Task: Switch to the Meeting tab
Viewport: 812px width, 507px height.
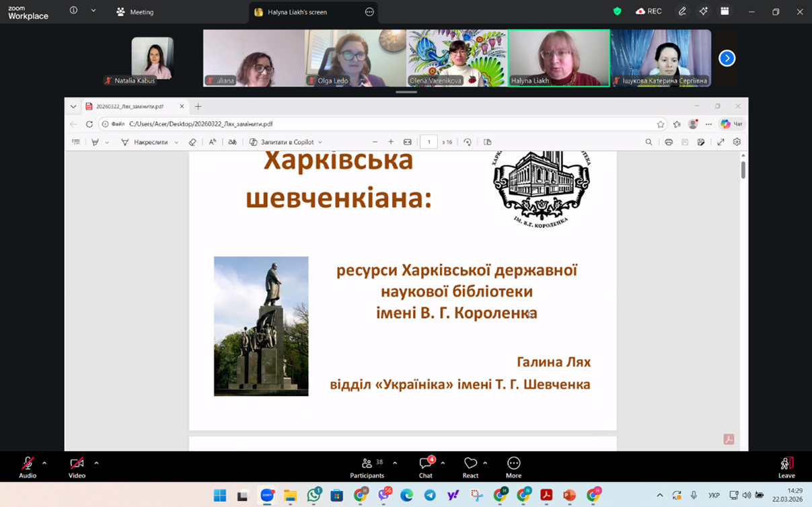Action: click(135, 12)
